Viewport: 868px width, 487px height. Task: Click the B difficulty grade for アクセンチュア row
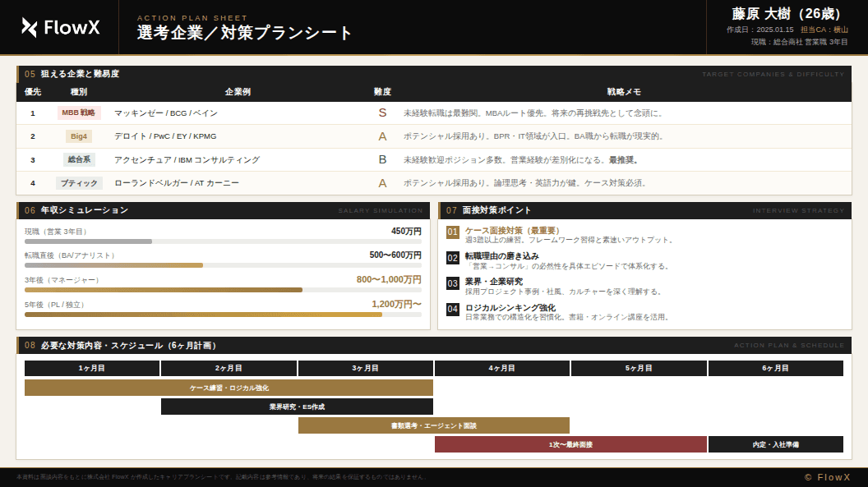click(382, 160)
